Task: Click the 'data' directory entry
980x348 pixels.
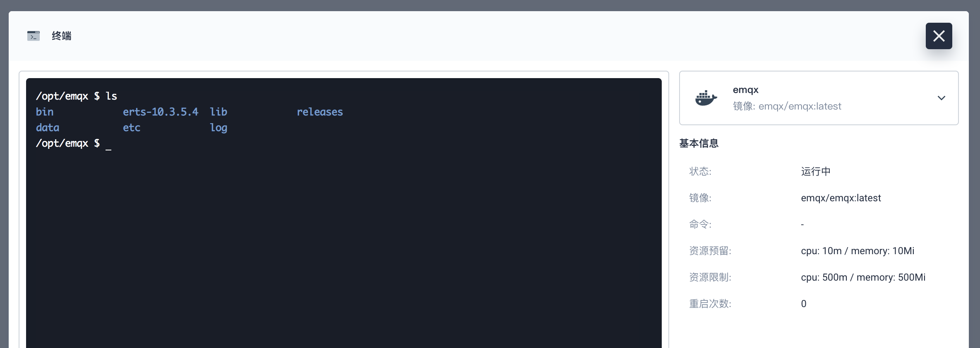Action: coord(48,128)
